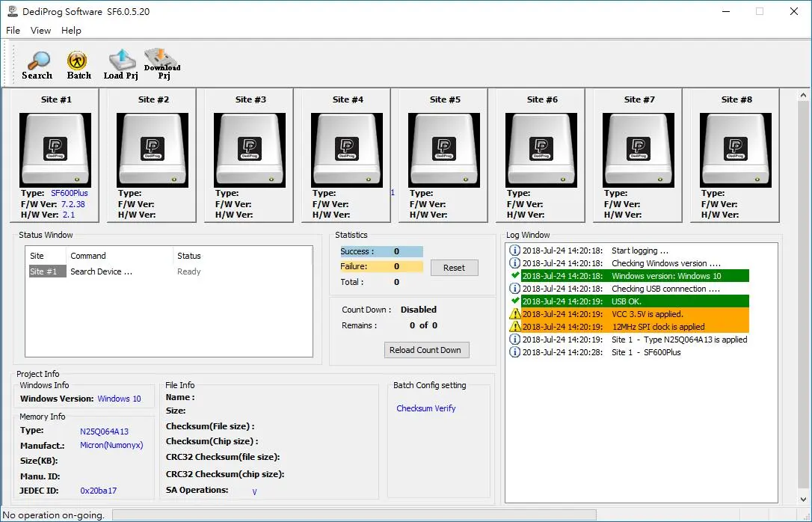This screenshot has height=522, width=812.
Task: Click the Reload Count Down button
Action: pyautogui.click(x=425, y=350)
